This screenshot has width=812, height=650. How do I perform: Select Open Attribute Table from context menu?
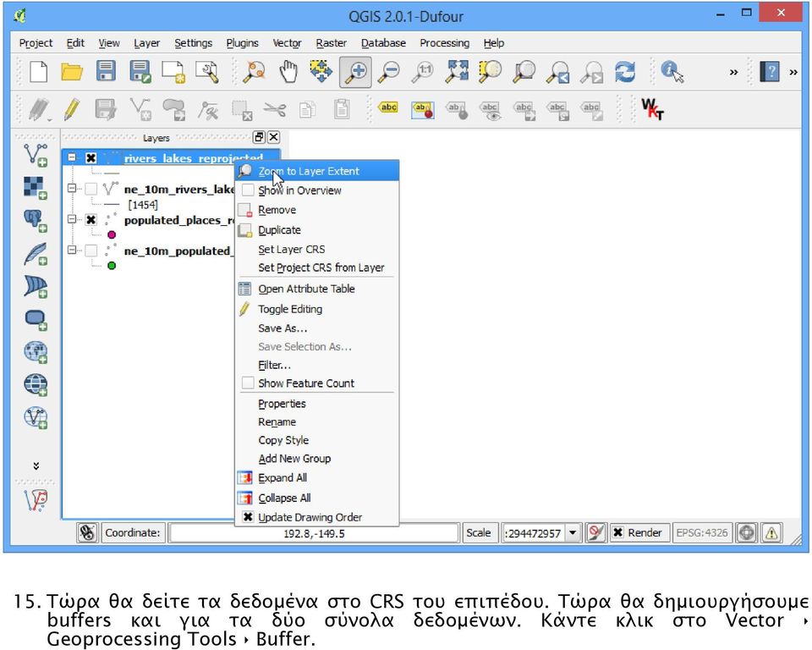pyautogui.click(x=317, y=289)
